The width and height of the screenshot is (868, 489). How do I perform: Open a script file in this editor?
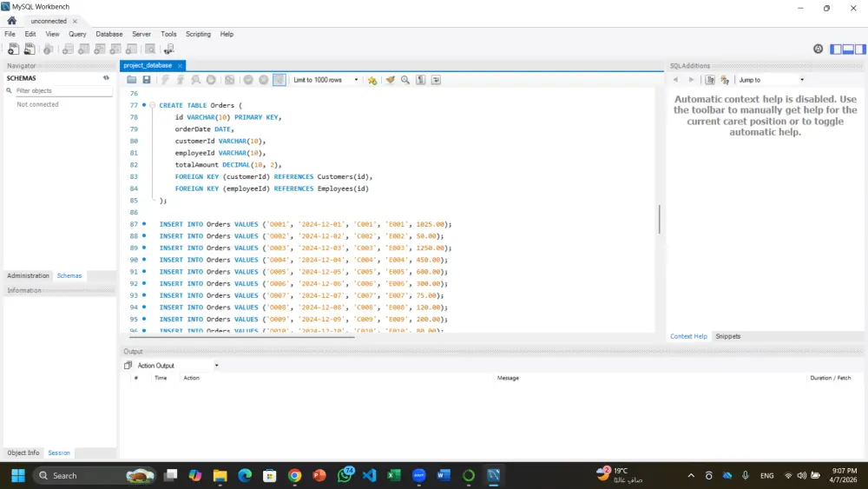click(x=132, y=80)
